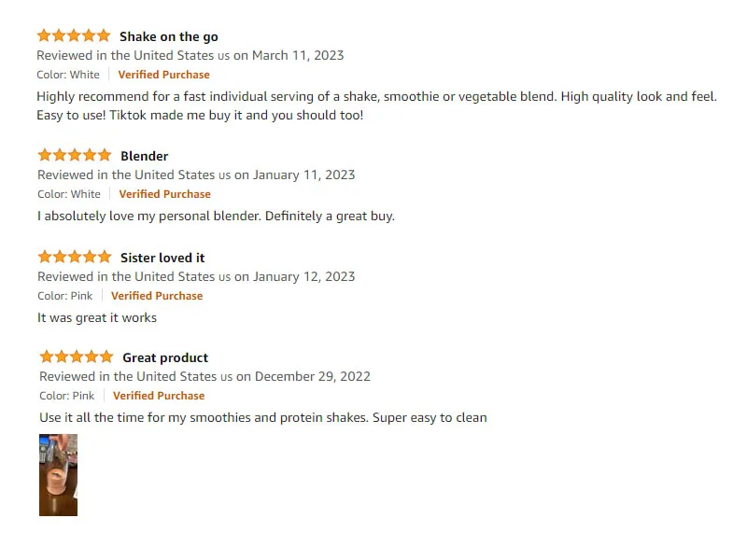The image size is (747, 560).
Task: Click 'Verified Purchase' on the January 12 review
Action: [157, 296]
